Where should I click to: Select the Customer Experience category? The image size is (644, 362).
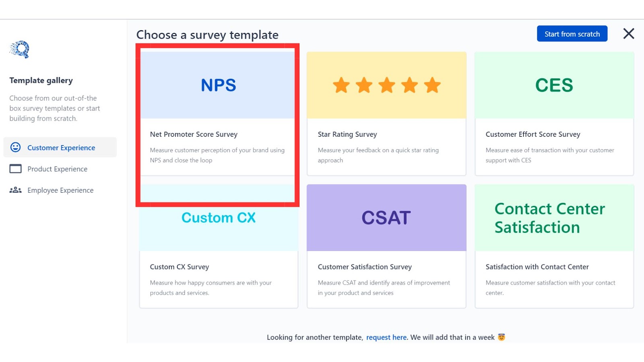pos(61,148)
